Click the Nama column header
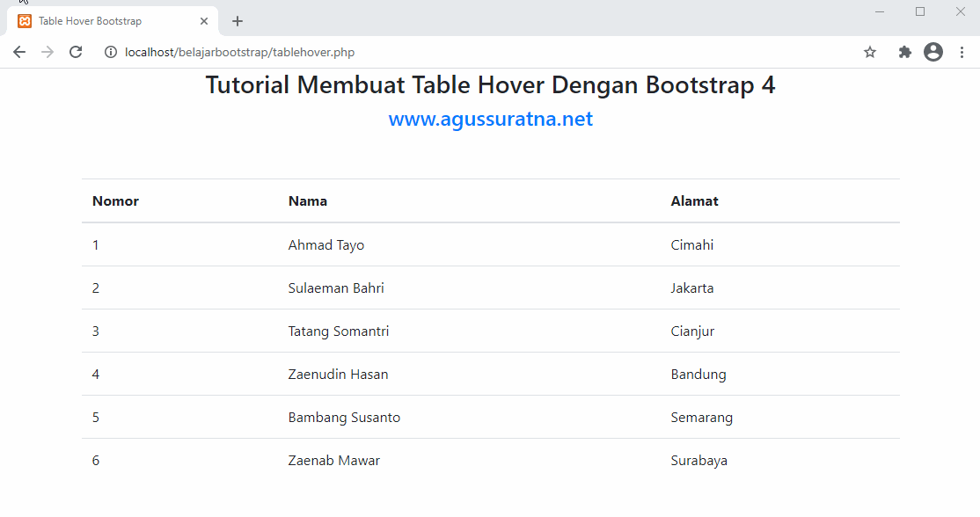This screenshot has width=980, height=517. (x=307, y=200)
